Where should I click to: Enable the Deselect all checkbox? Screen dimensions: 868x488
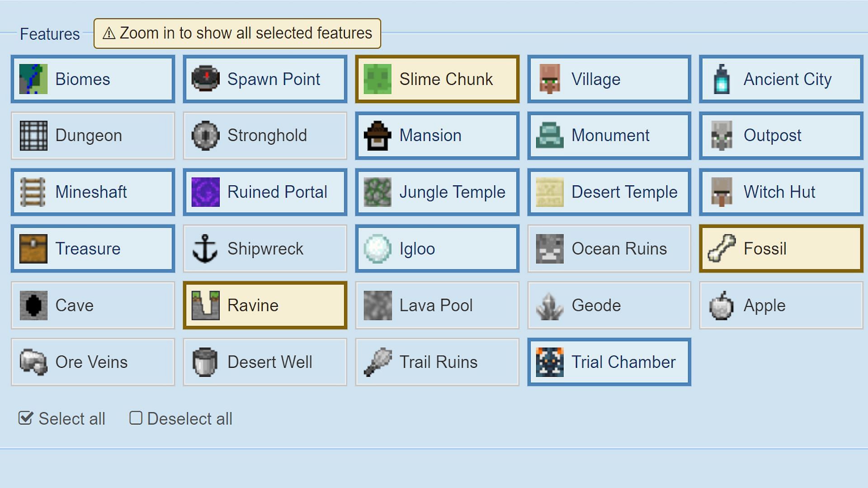[135, 418]
